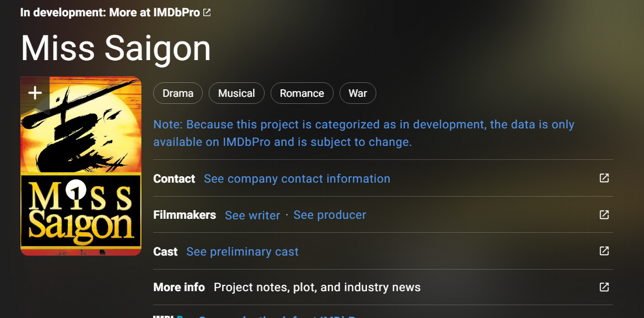Open the 'See producer' link
644x318 pixels.
[x=330, y=215]
